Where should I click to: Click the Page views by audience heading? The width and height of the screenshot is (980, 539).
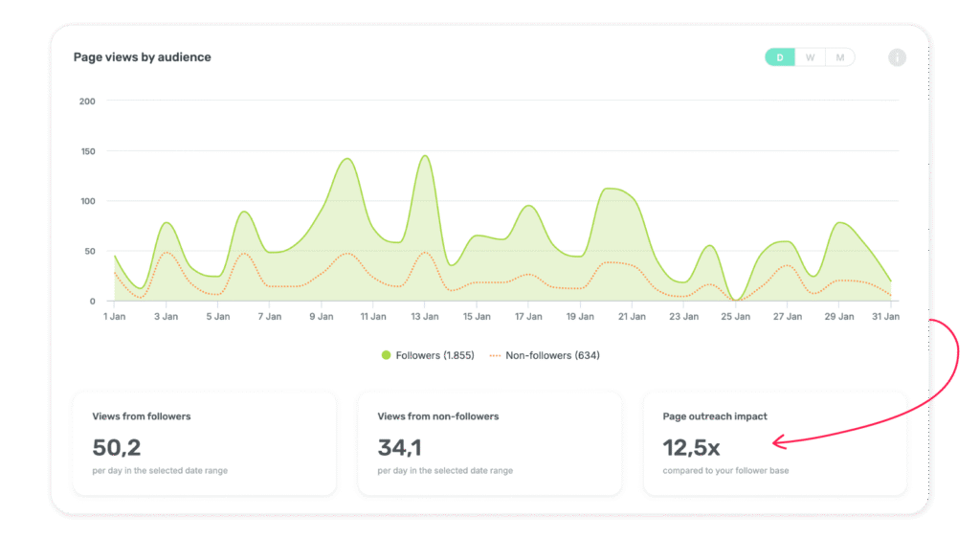point(143,57)
